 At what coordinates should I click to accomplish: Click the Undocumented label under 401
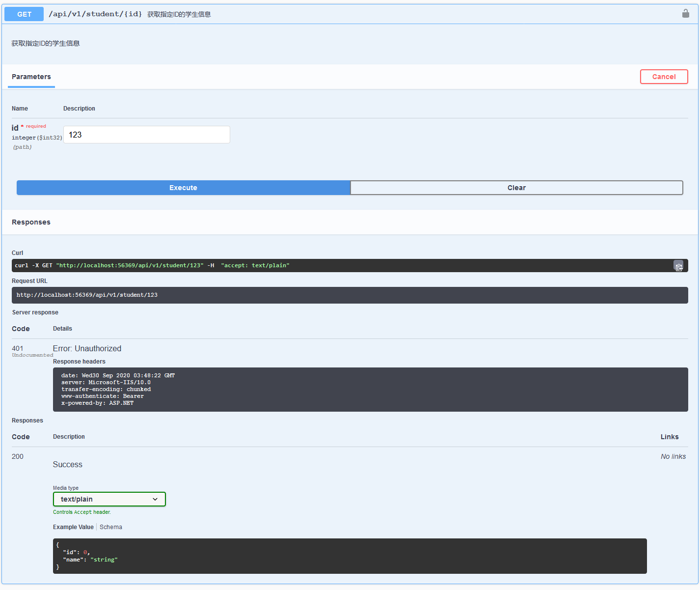click(32, 355)
